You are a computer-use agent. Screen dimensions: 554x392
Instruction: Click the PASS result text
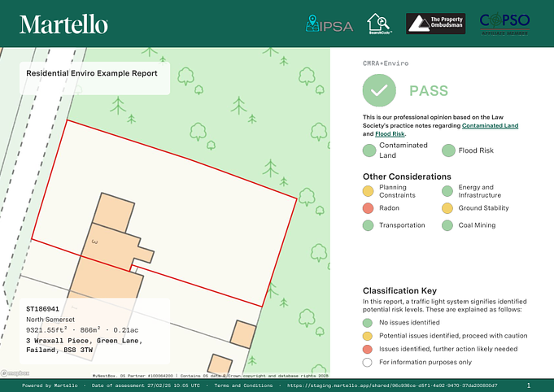click(x=429, y=91)
